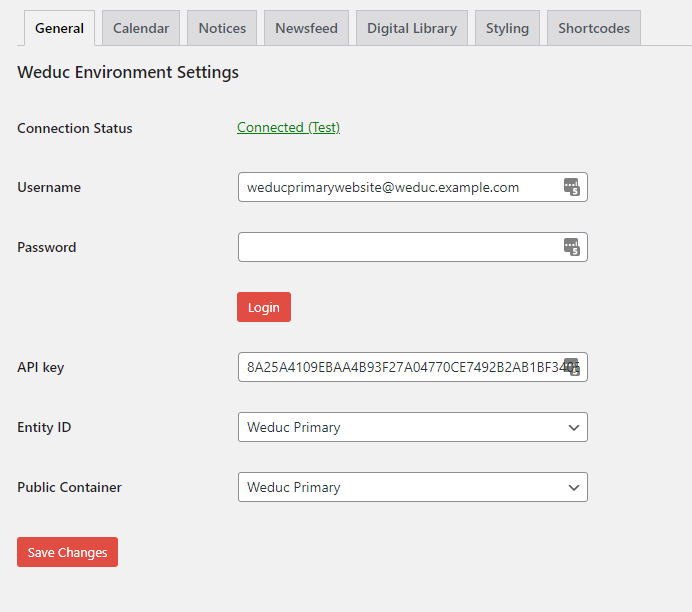
Task: Open the Styling tab
Action: 507,28
